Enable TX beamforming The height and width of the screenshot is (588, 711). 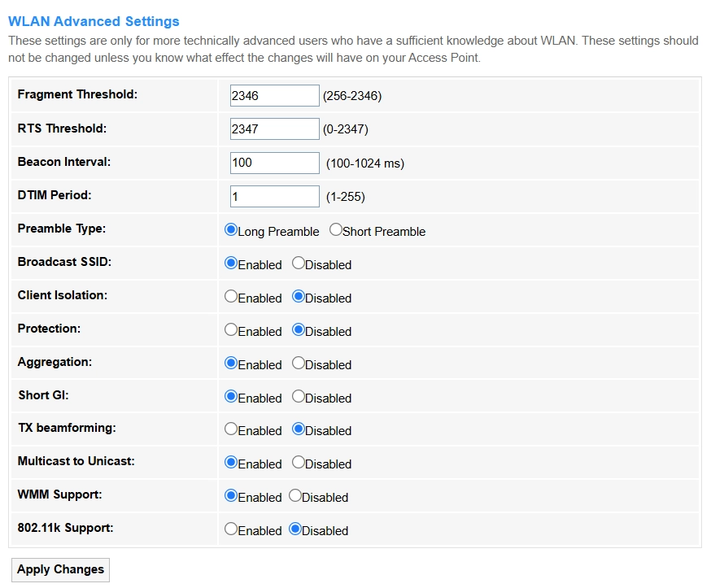tap(231, 429)
